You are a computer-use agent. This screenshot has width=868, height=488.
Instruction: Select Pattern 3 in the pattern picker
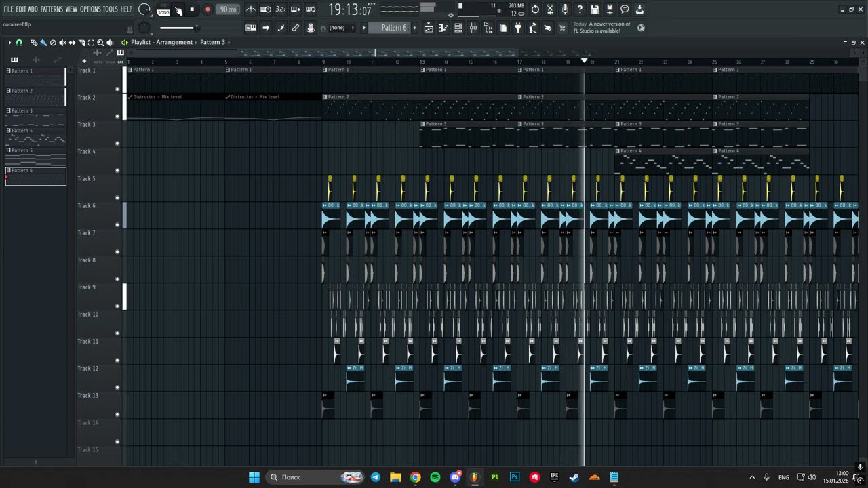click(36, 117)
